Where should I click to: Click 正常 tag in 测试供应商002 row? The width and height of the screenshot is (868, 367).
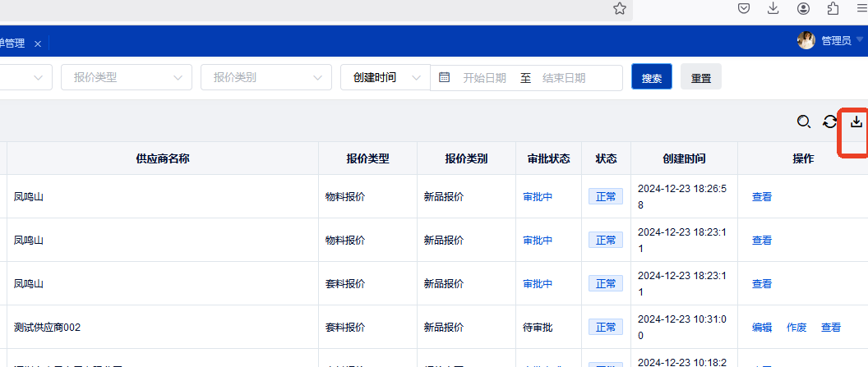[606, 328]
